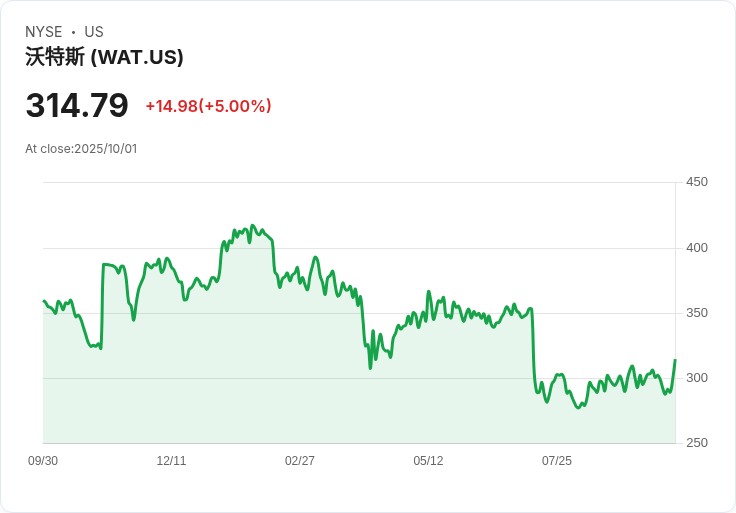Click the 250 y-axis price label
This screenshot has width=736, height=513.
pyautogui.click(x=696, y=443)
